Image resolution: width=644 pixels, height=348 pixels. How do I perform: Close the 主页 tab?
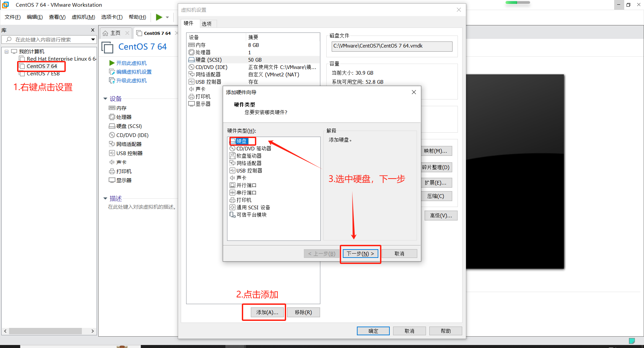(127, 33)
